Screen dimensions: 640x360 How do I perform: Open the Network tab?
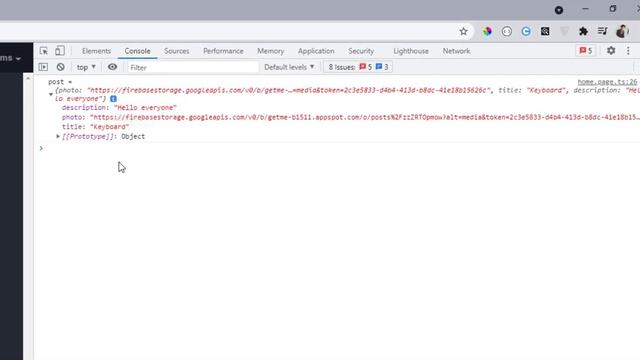456,51
